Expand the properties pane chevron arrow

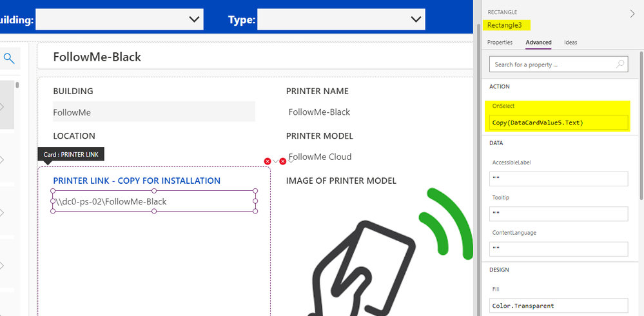632,14
